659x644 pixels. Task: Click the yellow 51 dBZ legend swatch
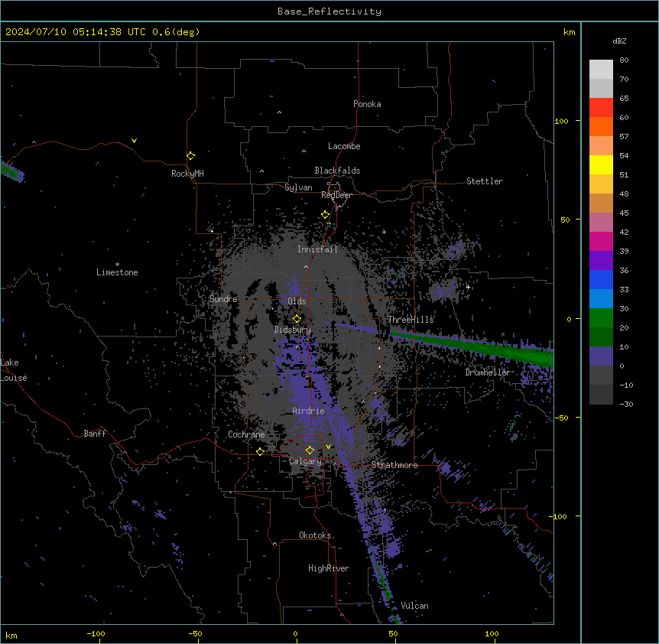click(x=601, y=164)
